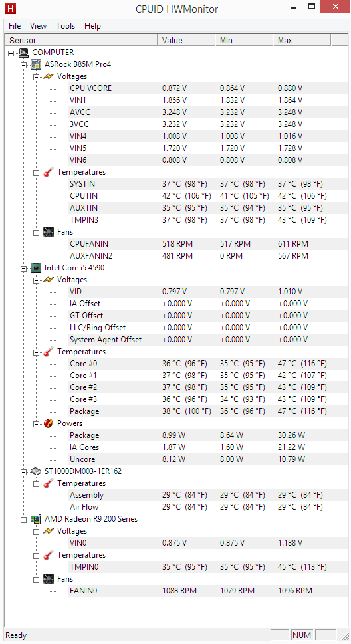The height and width of the screenshot is (644, 351).
Task: Collapse the COMPUTER tree node
Action: click(x=11, y=53)
